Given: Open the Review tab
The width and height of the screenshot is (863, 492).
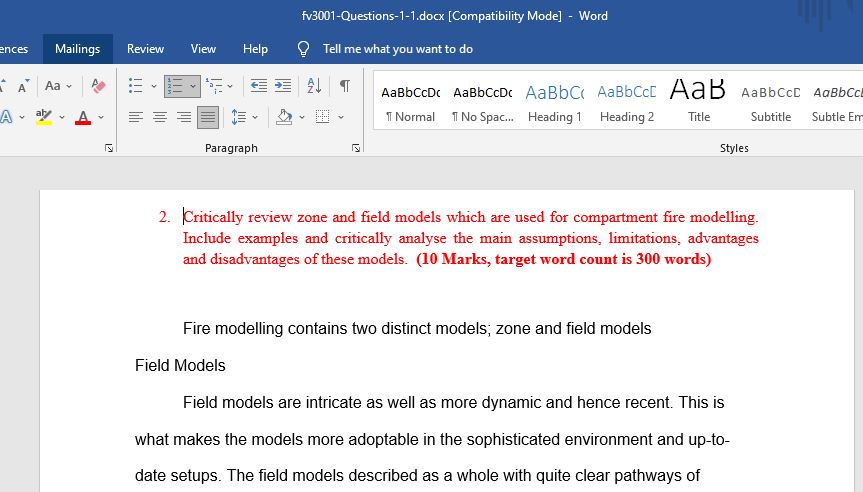Looking at the screenshot, I should [145, 49].
